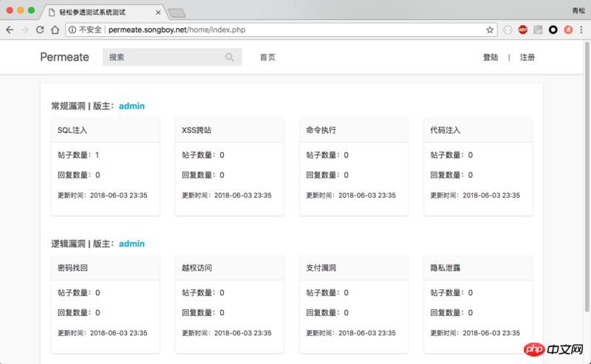This screenshot has height=364, width=591.
Task: Open a new browser tab
Action: pyautogui.click(x=176, y=12)
